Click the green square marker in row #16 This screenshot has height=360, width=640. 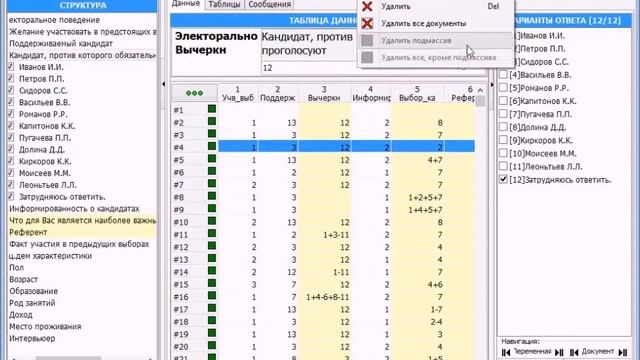point(212,296)
